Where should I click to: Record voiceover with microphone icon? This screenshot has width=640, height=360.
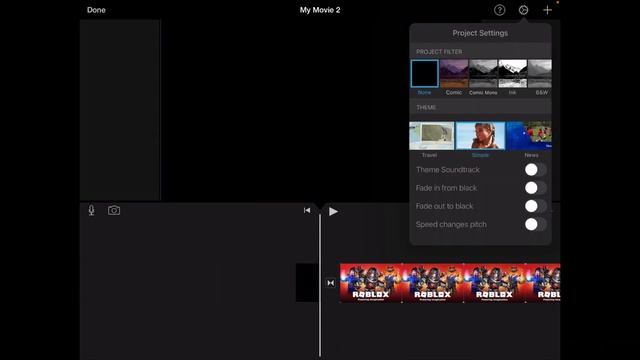(x=91, y=210)
